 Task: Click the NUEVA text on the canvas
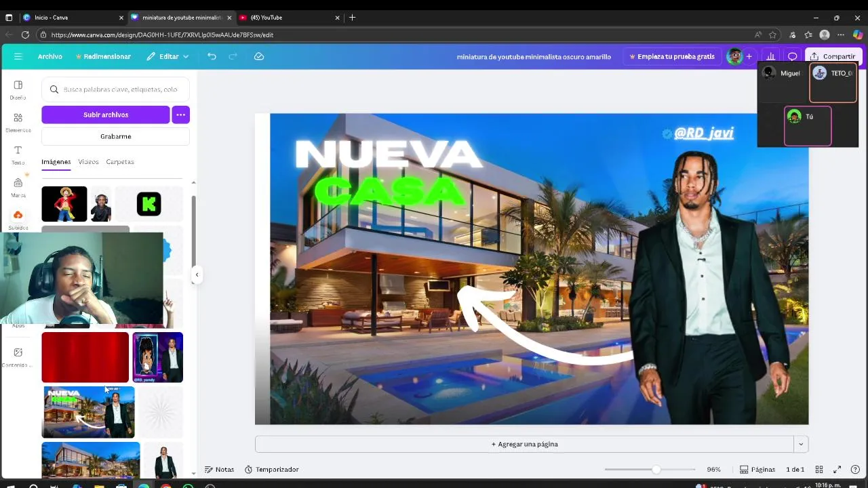(x=389, y=154)
